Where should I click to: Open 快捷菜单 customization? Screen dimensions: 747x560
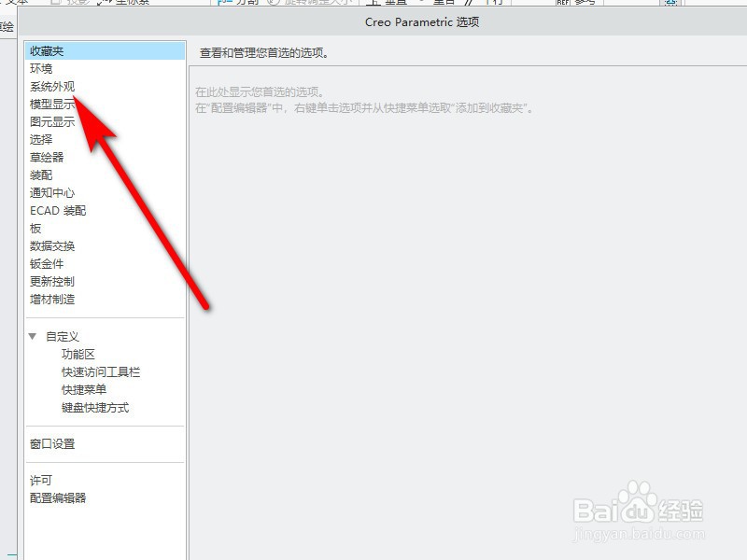coord(84,389)
